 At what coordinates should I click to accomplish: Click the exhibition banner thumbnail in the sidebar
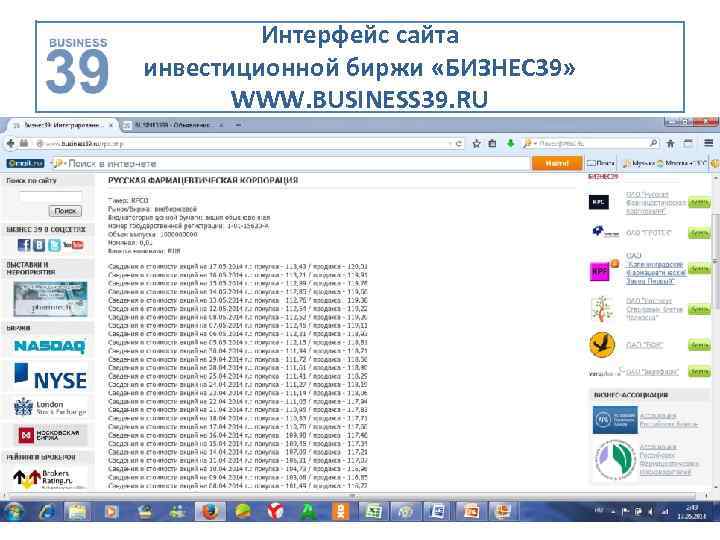click(50, 299)
